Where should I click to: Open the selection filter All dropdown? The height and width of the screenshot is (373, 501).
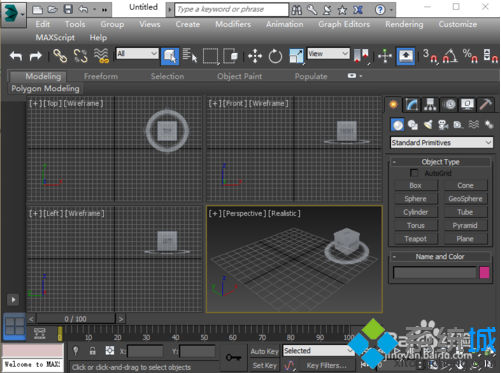137,54
